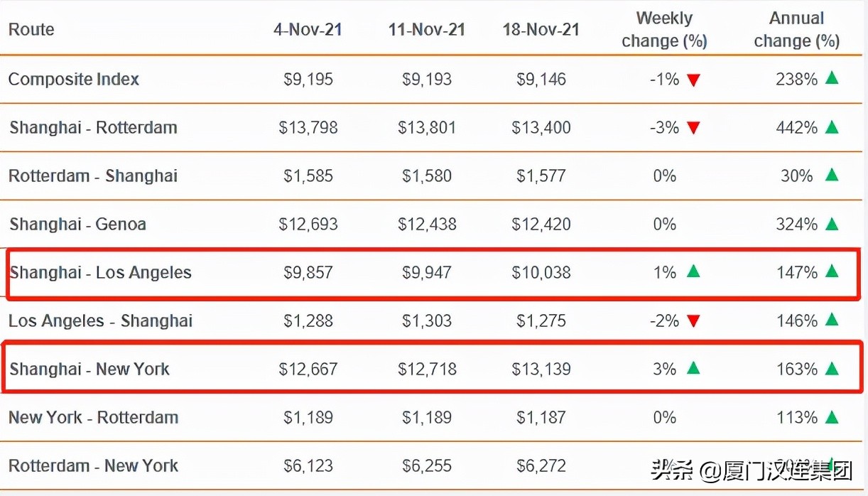This screenshot has height=496, width=868.
Task: Click green weekly arrow for Shanghai - Los Angeles
Action: coord(693,271)
